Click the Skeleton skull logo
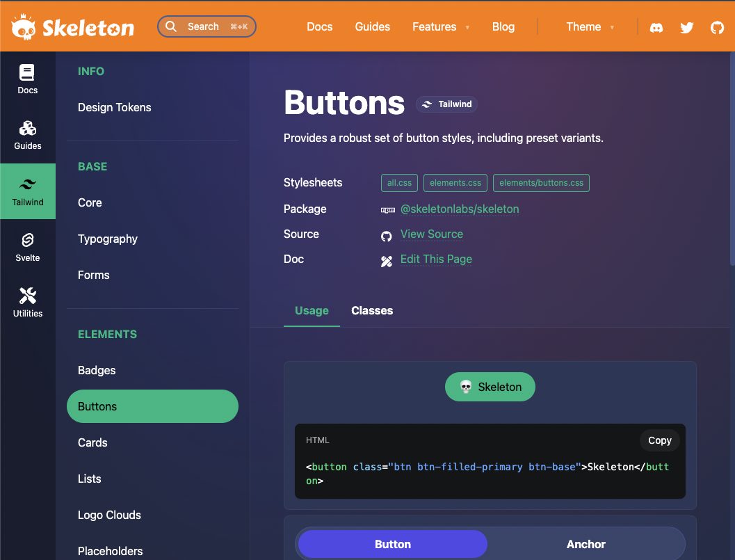The width and height of the screenshot is (735, 560). 24,27
